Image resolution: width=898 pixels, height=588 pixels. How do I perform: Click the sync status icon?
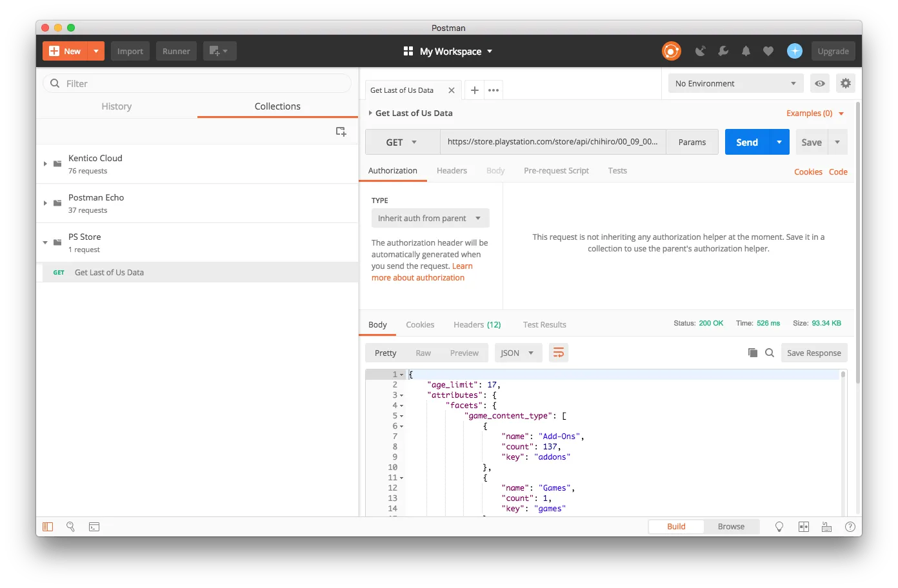point(671,51)
